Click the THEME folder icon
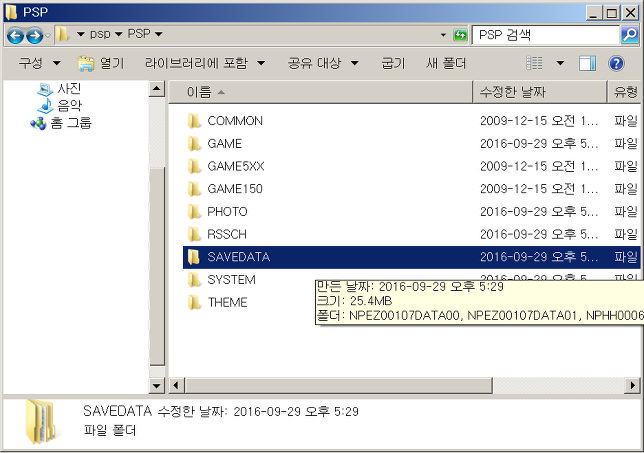Image resolution: width=644 pixels, height=453 pixels. (194, 303)
